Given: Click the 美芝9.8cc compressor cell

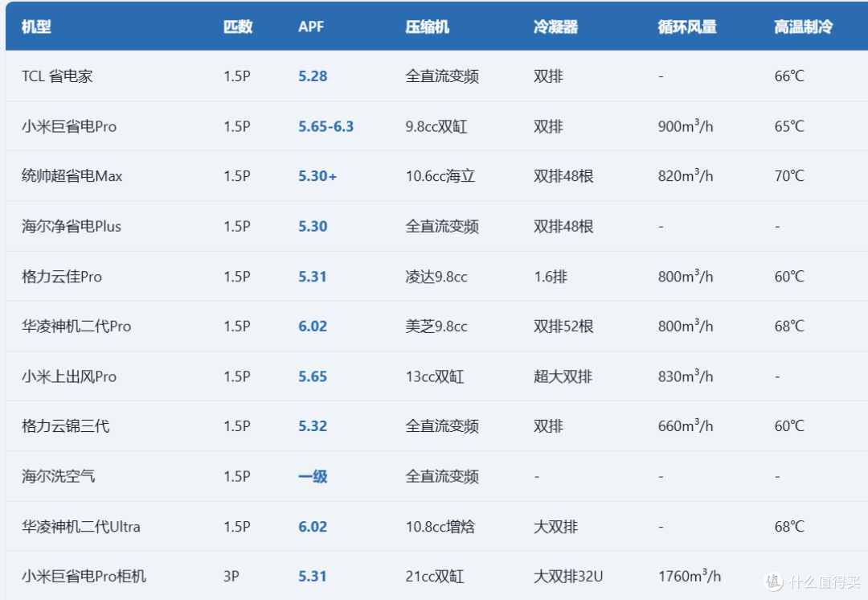Looking at the screenshot, I should click(436, 327).
